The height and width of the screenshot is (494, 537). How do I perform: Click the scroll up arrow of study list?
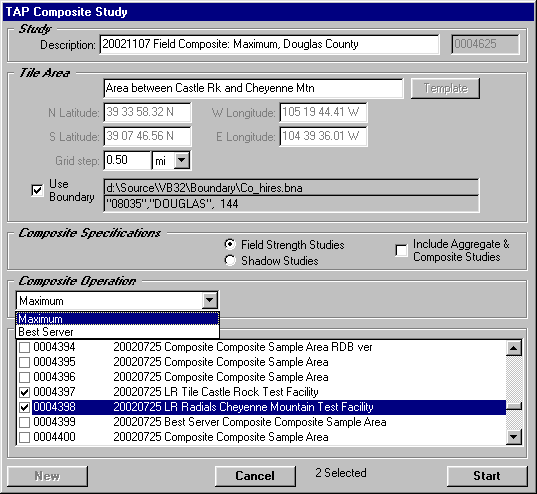[x=514, y=348]
